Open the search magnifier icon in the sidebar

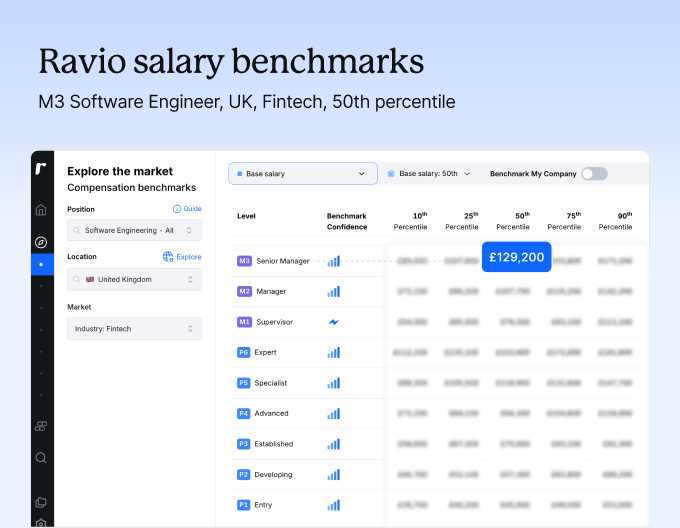[41, 458]
